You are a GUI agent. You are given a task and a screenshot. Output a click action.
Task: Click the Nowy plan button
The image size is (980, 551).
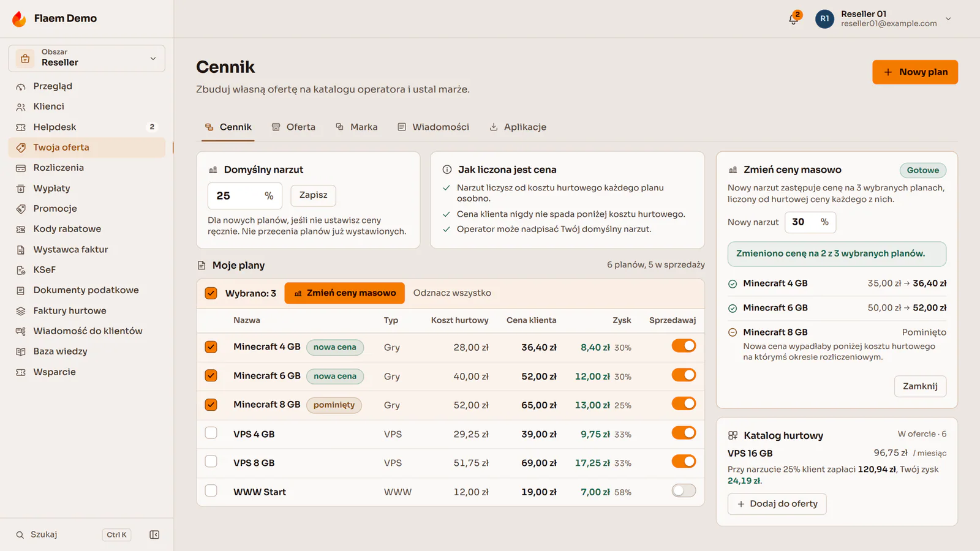pyautogui.click(x=915, y=72)
